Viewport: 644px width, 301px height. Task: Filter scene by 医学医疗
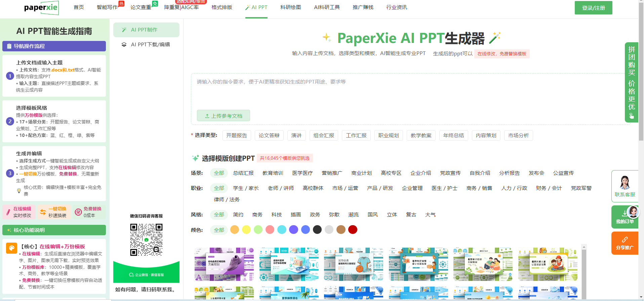(303, 173)
